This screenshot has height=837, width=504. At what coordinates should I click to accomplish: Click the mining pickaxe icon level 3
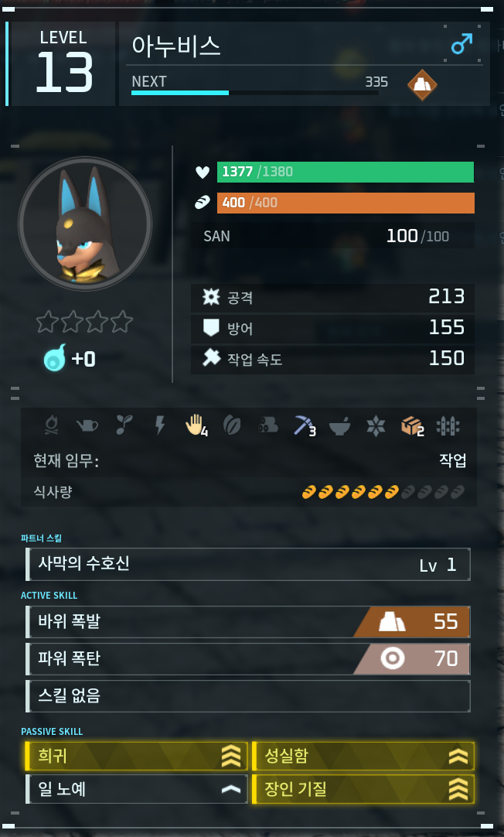click(x=305, y=425)
